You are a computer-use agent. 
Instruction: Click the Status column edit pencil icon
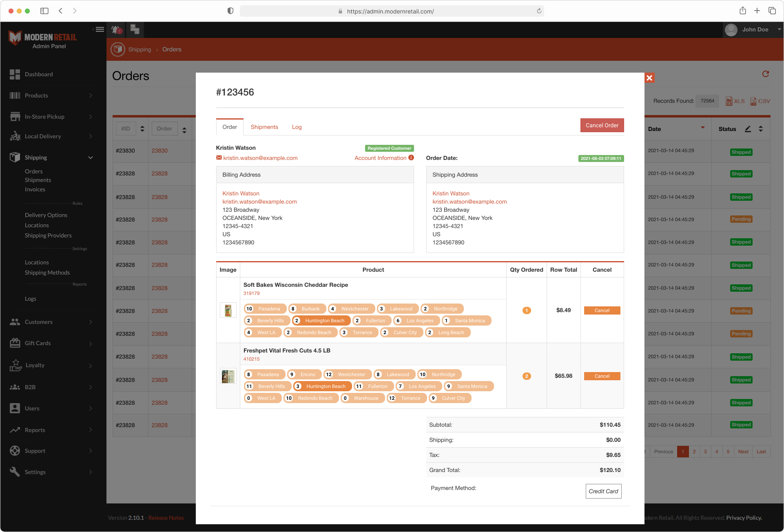click(x=748, y=129)
